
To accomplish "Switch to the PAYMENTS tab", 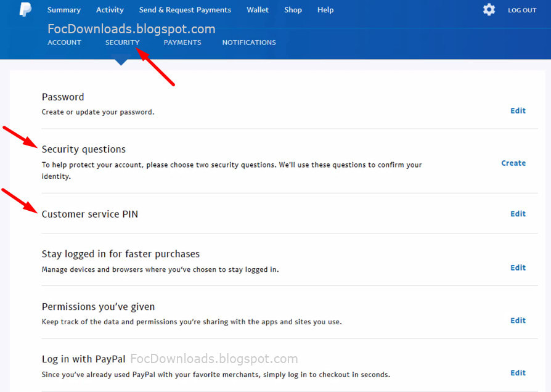I will (182, 43).
